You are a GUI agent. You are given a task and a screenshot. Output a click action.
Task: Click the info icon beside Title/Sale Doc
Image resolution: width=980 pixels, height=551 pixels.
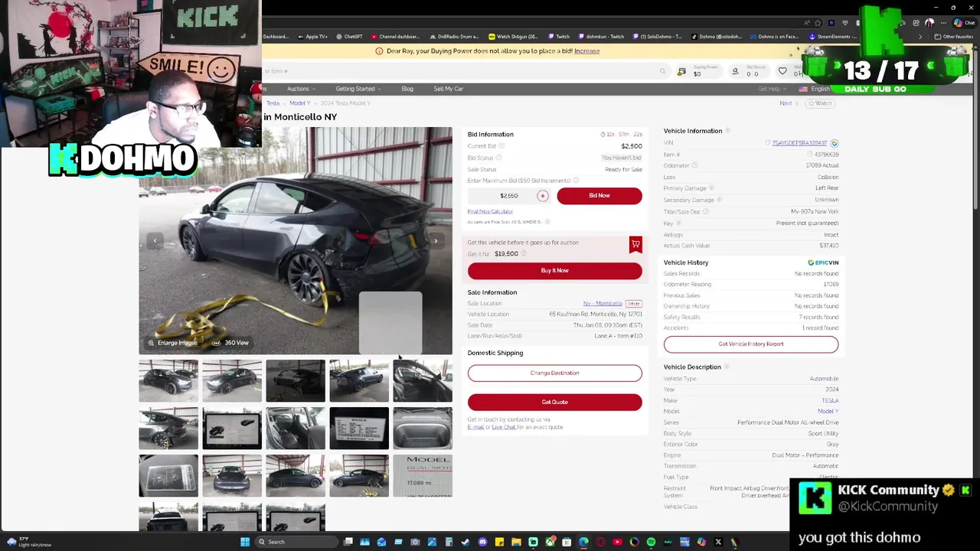pos(706,211)
